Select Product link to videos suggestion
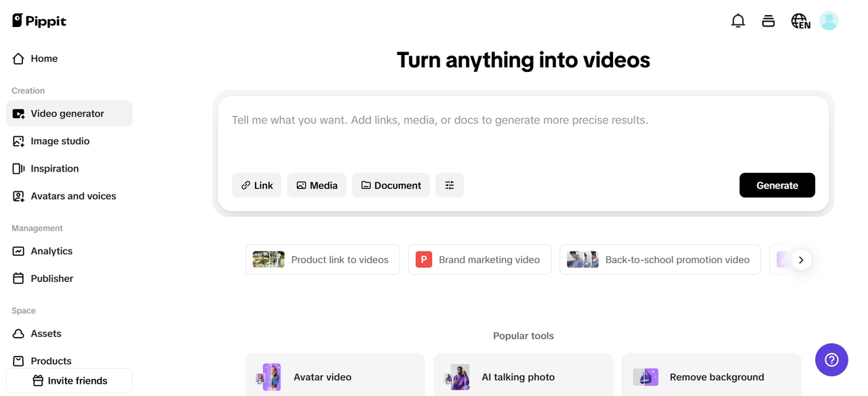 pos(323,260)
